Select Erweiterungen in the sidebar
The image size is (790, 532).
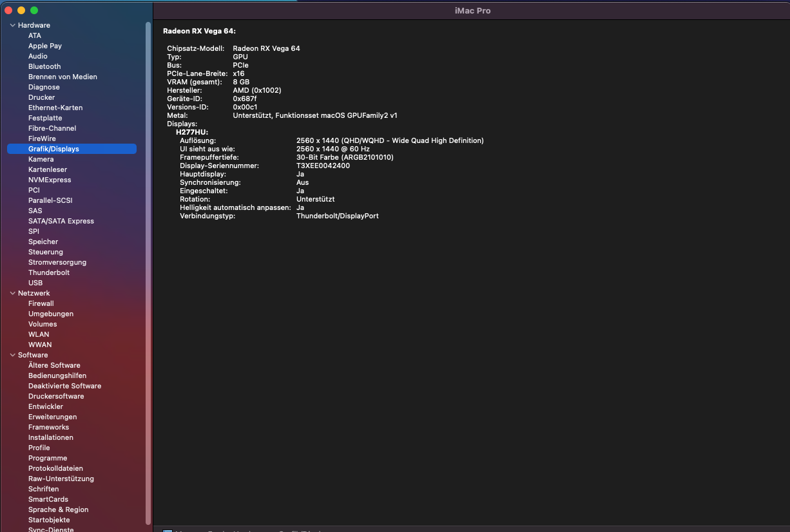pos(52,417)
